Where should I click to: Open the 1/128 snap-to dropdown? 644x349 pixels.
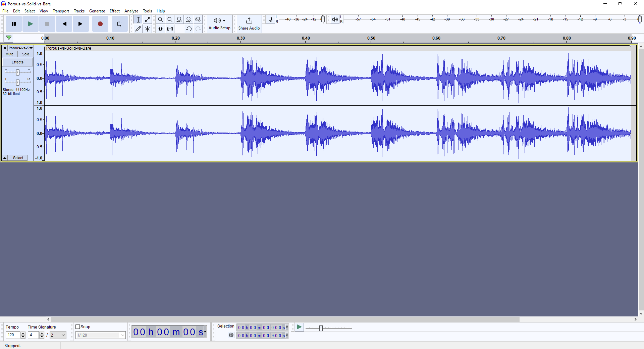coord(101,335)
